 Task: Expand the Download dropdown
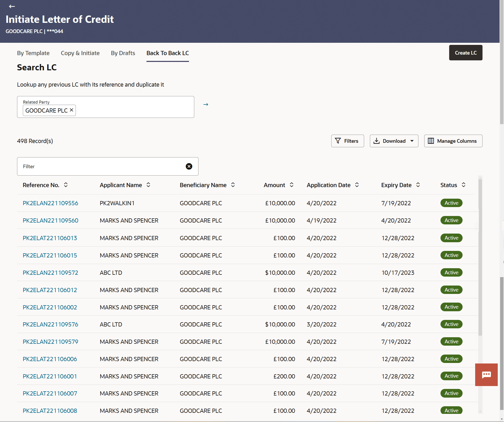[412, 141]
